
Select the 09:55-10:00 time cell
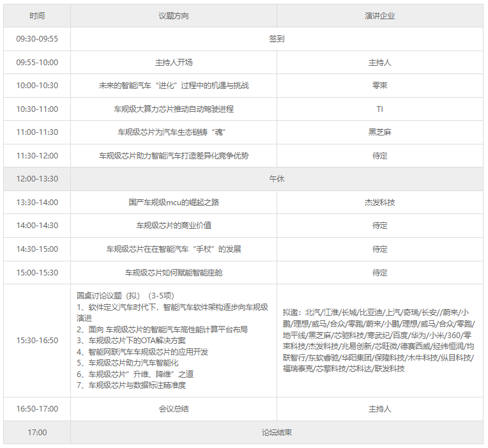(37, 62)
